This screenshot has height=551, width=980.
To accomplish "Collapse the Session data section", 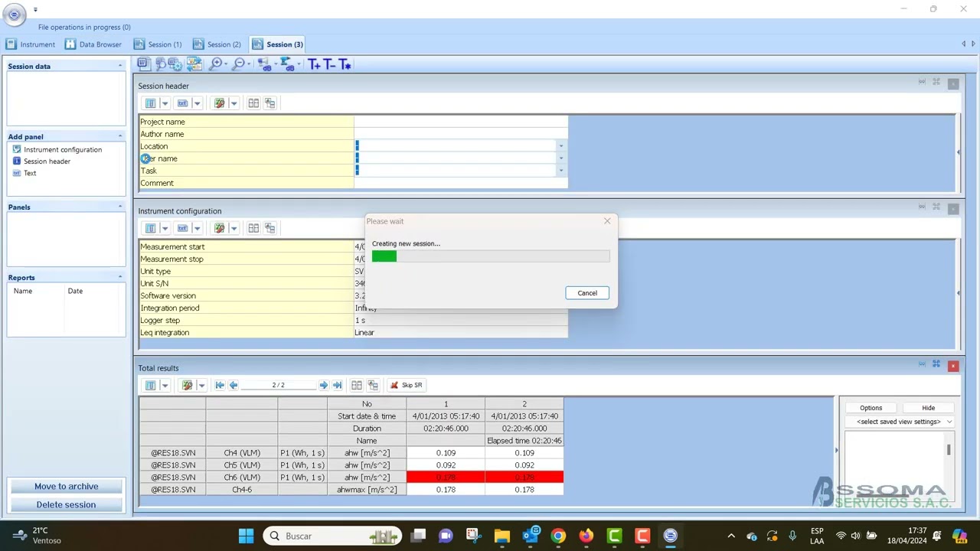I will [120, 66].
